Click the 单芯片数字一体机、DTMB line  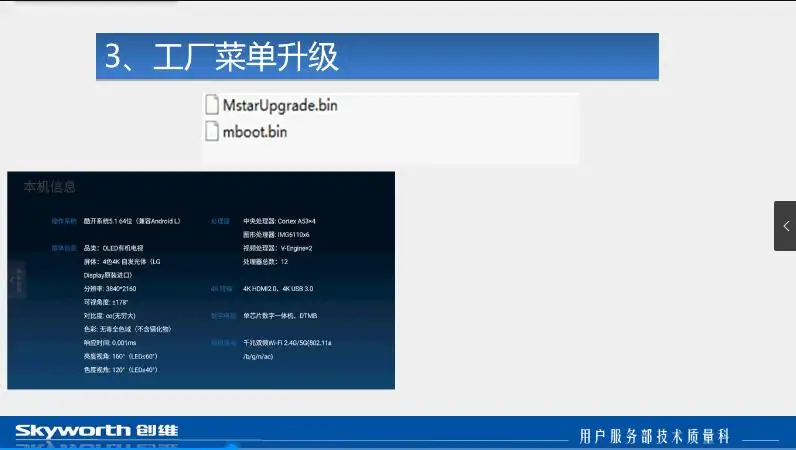[280, 316]
